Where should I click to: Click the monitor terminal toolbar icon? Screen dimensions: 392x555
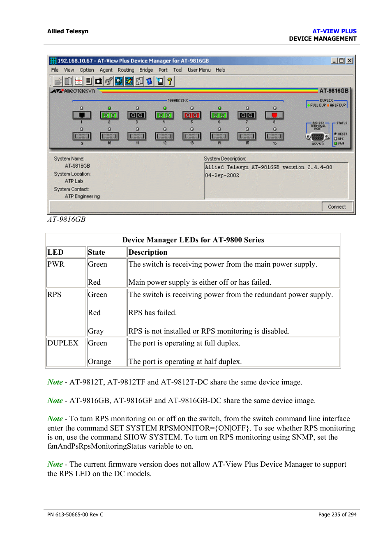(x=159, y=81)
